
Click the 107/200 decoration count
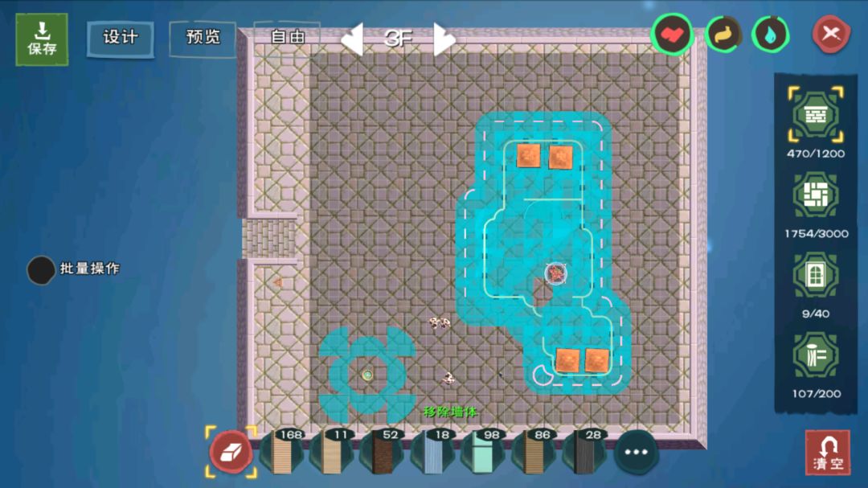pos(816,394)
